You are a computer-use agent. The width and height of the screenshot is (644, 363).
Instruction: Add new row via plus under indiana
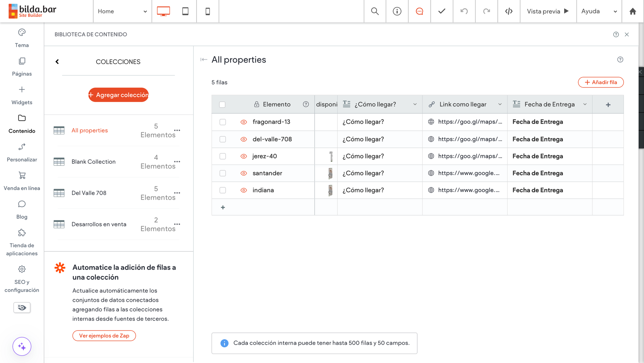pos(223,207)
